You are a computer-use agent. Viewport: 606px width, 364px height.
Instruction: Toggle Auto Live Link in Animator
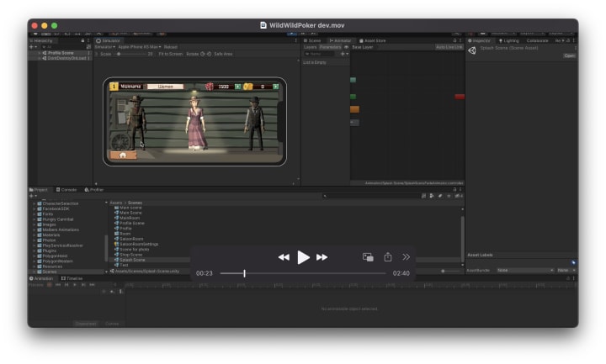coord(449,47)
